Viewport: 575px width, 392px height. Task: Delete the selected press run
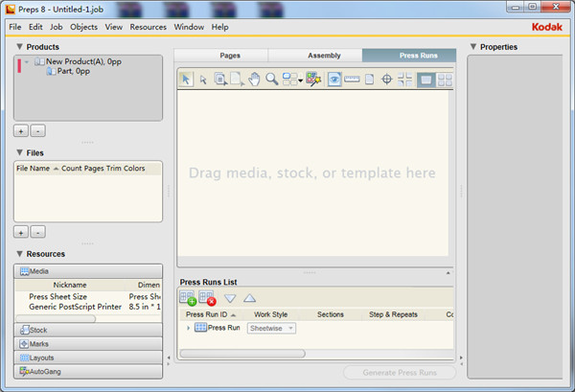207,298
